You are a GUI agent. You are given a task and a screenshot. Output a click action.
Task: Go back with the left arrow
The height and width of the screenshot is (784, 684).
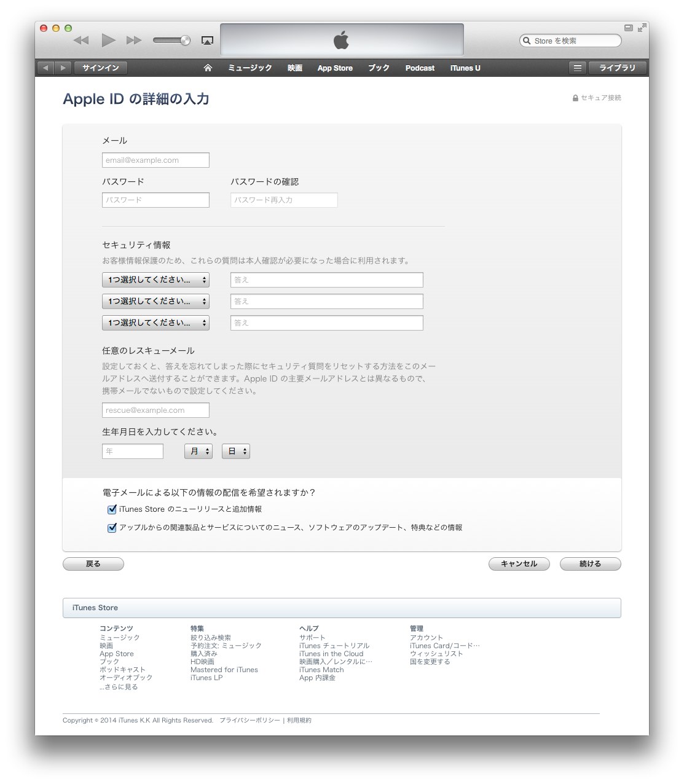(x=45, y=68)
